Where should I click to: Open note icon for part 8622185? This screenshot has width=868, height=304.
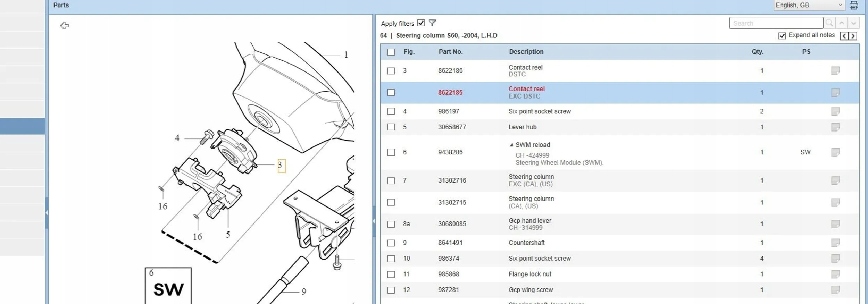[835, 93]
